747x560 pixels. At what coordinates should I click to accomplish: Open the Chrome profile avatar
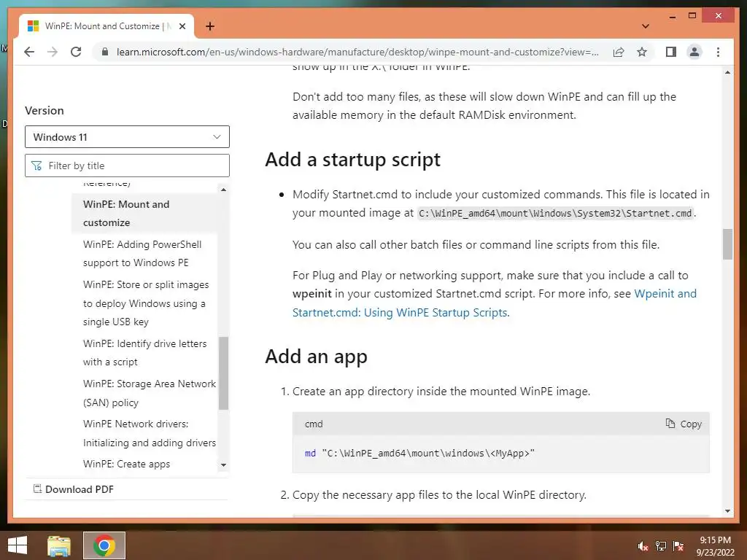pos(694,52)
